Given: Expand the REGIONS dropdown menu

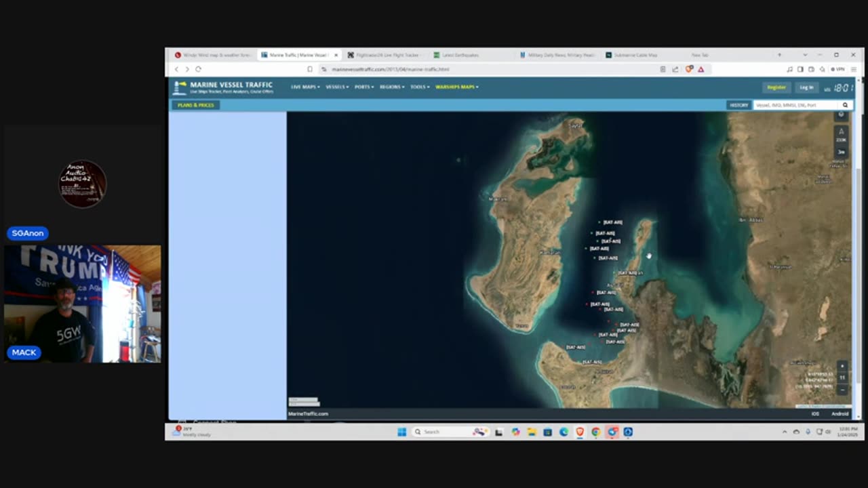Looking at the screenshot, I should [392, 87].
